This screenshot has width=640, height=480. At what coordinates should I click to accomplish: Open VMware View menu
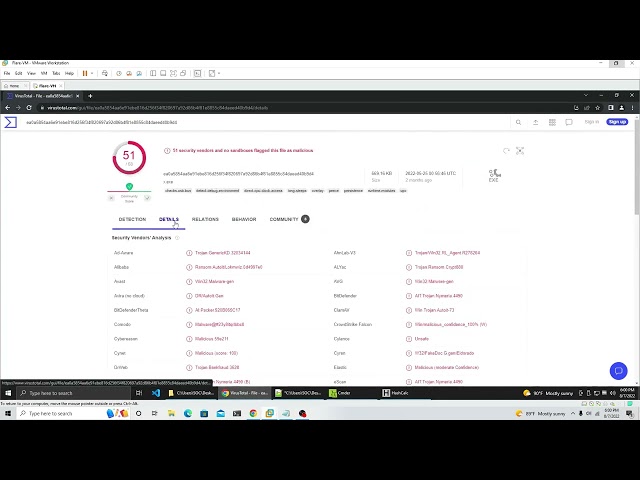click(31, 73)
